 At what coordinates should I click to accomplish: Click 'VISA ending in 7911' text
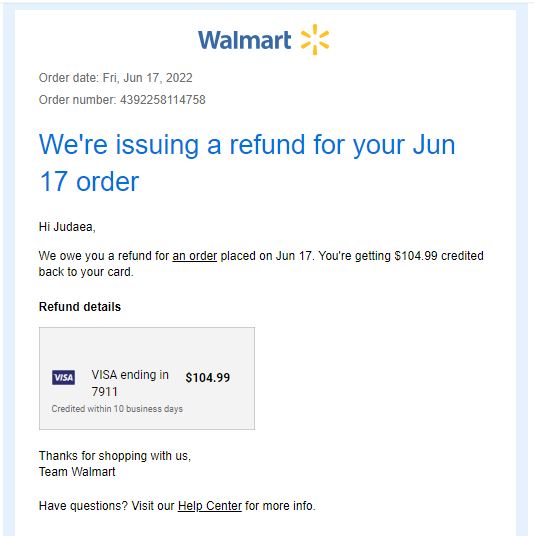coord(130,383)
